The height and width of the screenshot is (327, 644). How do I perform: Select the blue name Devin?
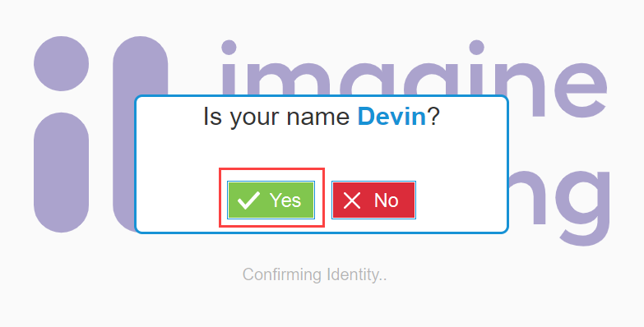click(x=391, y=117)
